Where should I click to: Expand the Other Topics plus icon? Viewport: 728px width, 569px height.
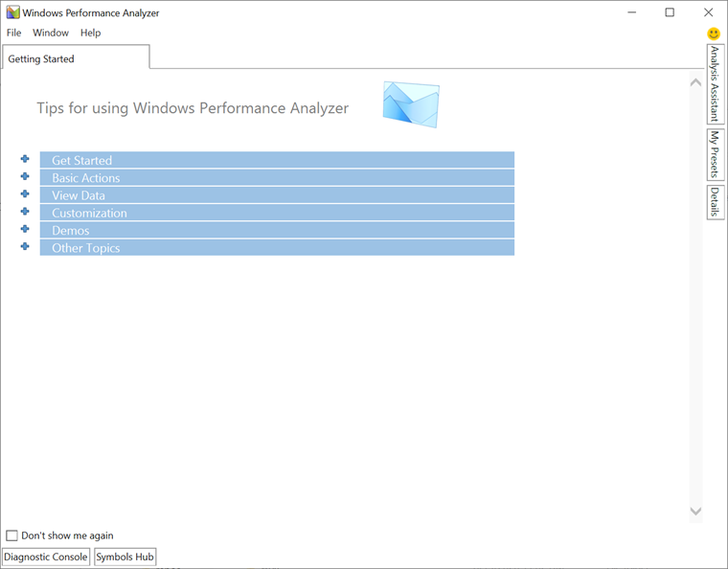click(25, 246)
